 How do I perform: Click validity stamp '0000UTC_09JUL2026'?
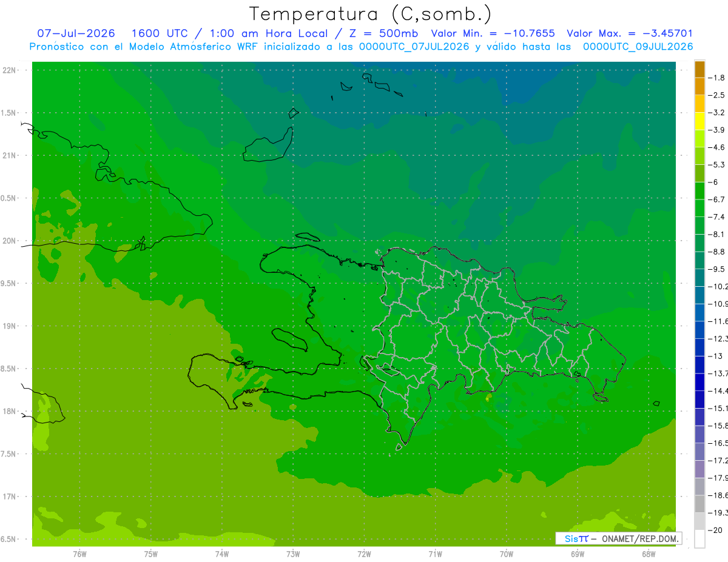pyautogui.click(x=638, y=47)
